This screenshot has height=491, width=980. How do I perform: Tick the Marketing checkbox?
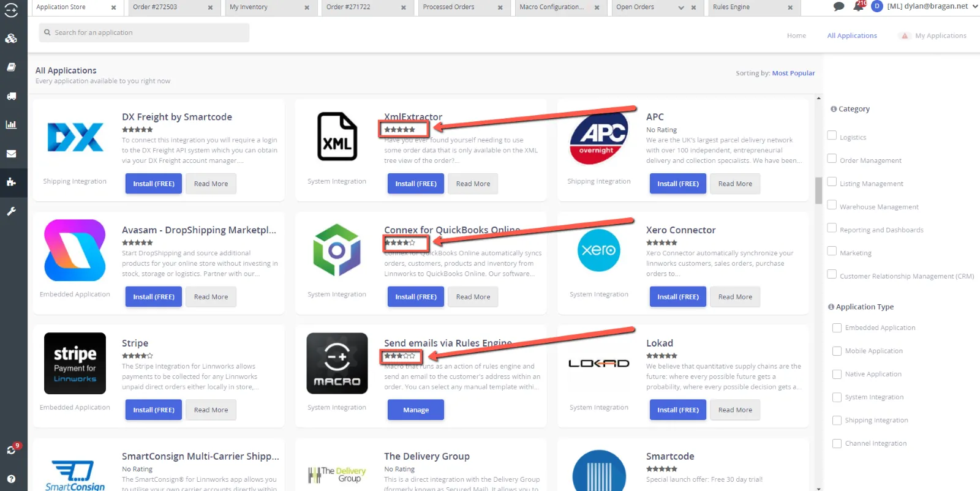pos(832,251)
